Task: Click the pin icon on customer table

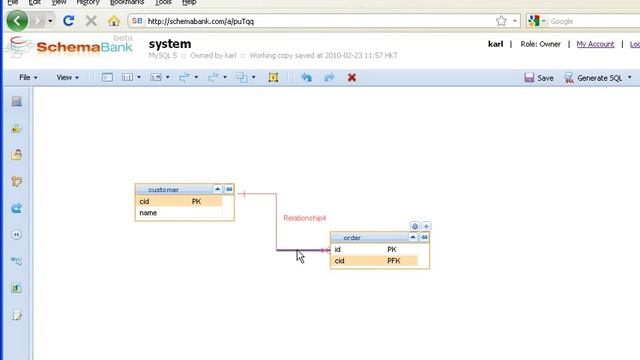Action: (229, 189)
